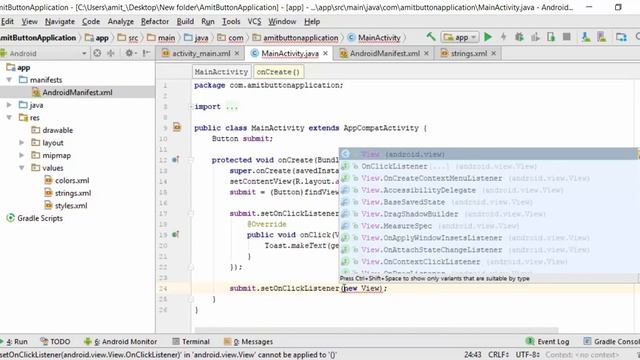The height and width of the screenshot is (360, 640).
Task: Click the UTF-8 encoding status entry
Action: coord(527,354)
